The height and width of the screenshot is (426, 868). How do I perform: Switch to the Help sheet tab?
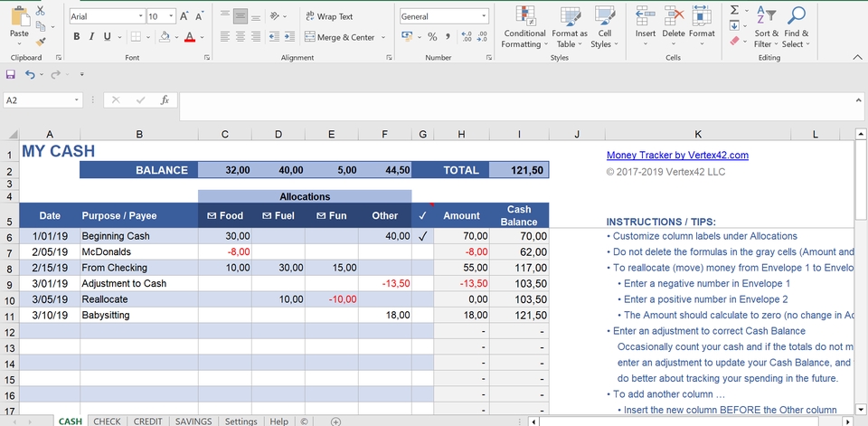pos(278,421)
